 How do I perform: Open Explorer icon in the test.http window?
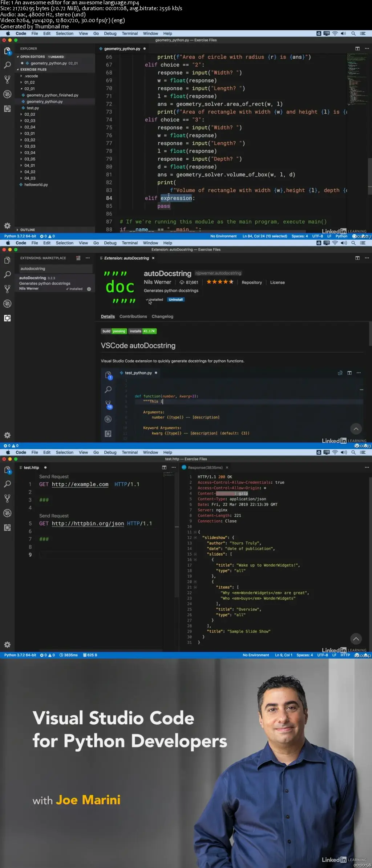click(7, 470)
